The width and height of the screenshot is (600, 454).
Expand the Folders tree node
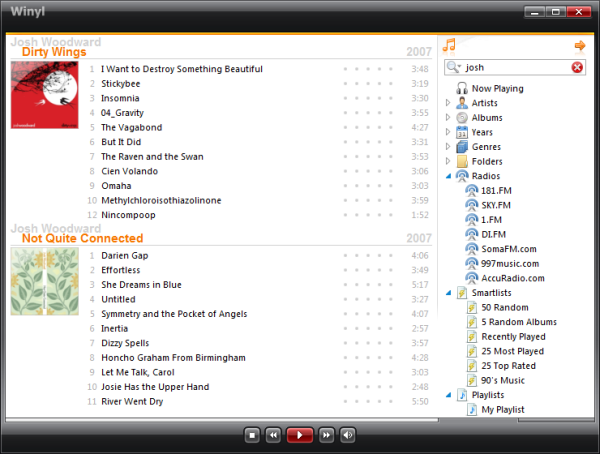coord(448,161)
